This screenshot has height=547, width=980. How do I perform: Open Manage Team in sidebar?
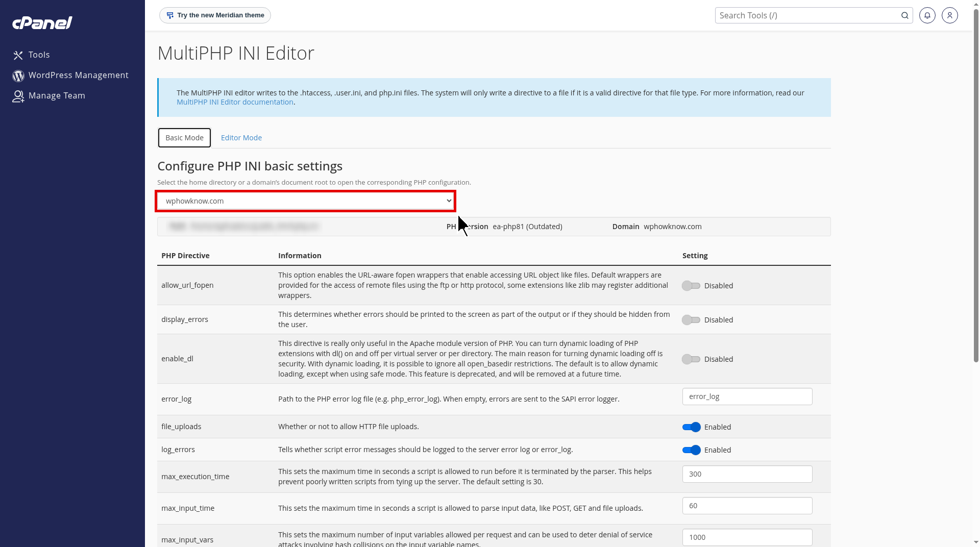(x=49, y=95)
